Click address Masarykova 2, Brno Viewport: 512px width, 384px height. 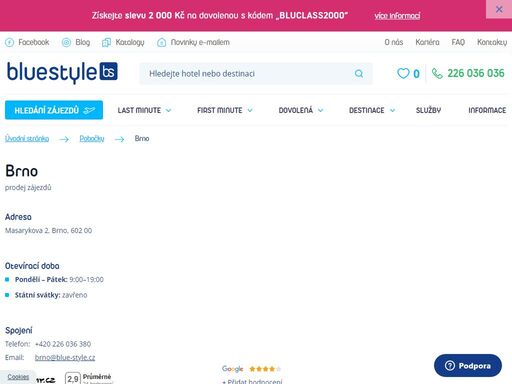coord(48,230)
